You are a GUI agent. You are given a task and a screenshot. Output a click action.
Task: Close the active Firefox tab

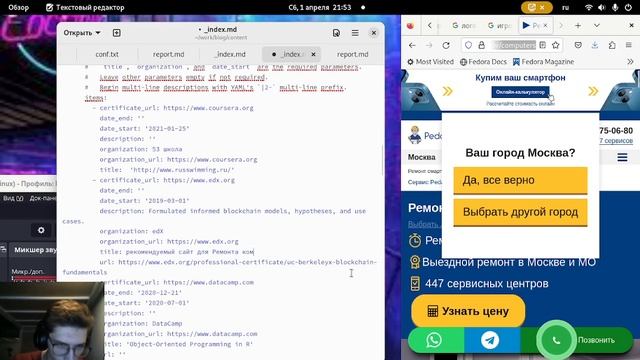tap(545, 26)
